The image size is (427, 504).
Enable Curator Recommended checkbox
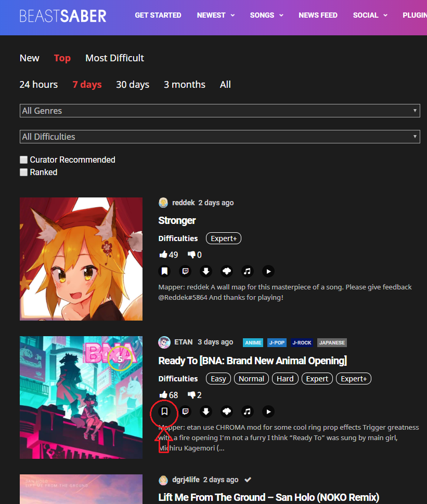click(x=23, y=160)
